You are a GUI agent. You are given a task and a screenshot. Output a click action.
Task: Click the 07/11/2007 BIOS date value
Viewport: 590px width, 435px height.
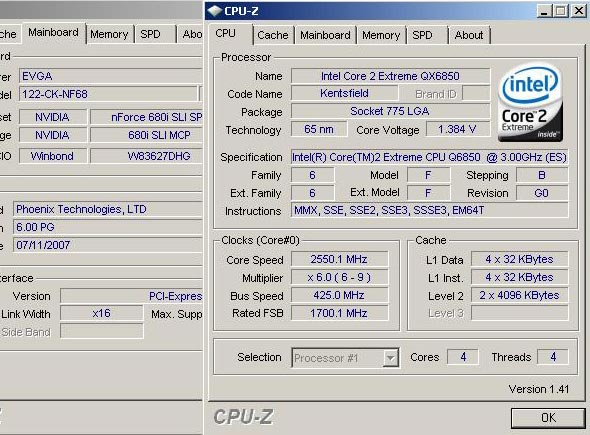pos(108,245)
